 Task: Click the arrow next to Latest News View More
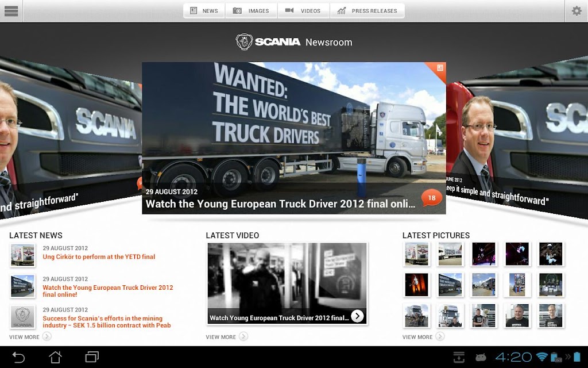[x=47, y=336]
